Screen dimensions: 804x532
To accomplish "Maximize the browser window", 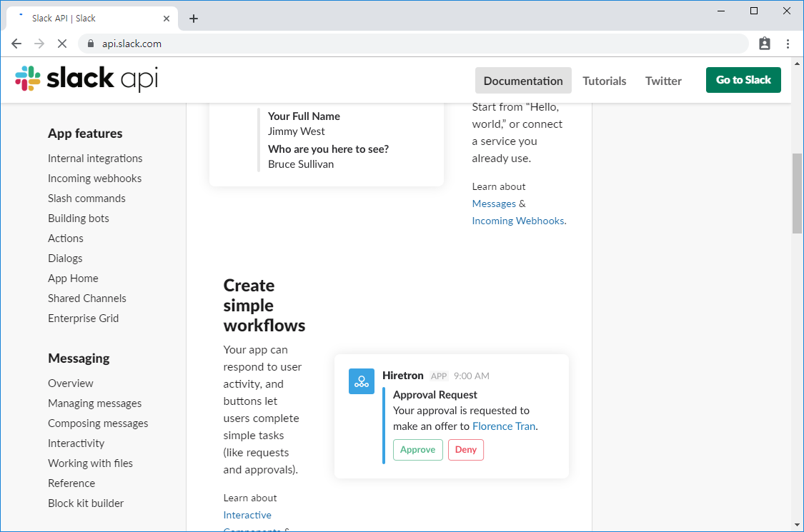I will pos(754,11).
